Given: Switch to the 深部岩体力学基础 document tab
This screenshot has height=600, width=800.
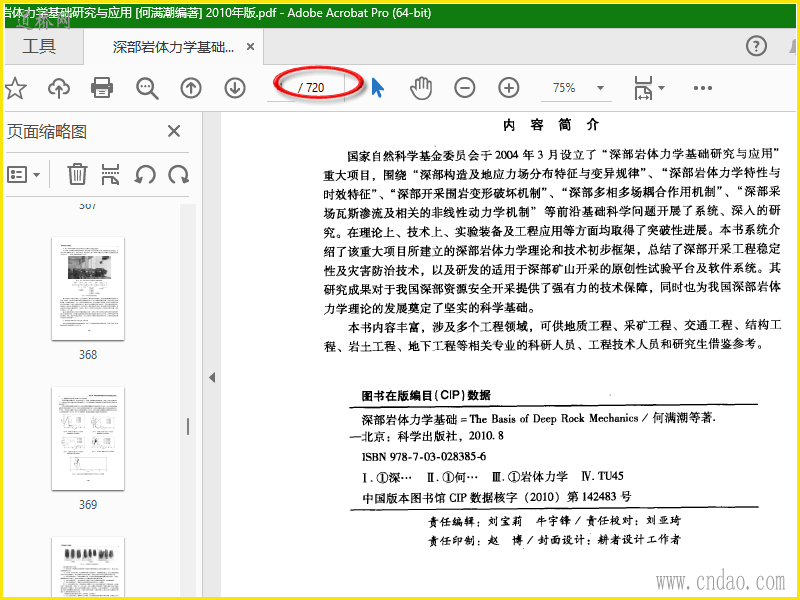Looking at the screenshot, I should 173,47.
